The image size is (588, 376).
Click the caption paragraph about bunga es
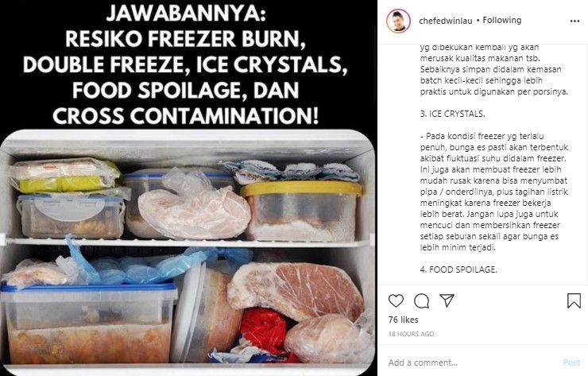tap(494, 192)
